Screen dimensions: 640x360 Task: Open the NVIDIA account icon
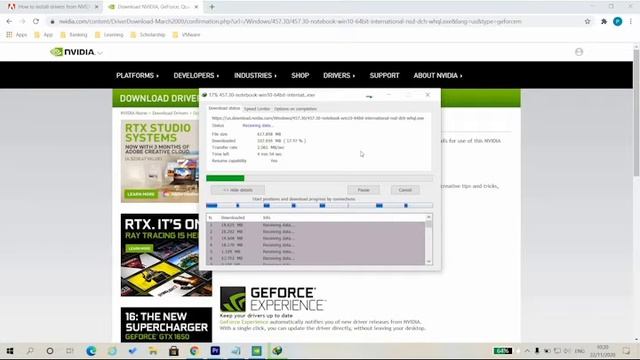[579, 52]
